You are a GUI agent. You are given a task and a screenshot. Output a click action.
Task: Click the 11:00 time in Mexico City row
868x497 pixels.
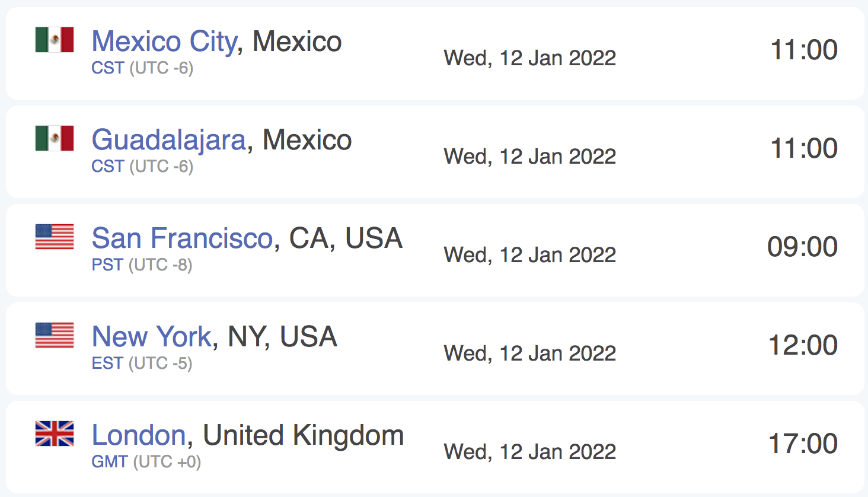point(804,50)
